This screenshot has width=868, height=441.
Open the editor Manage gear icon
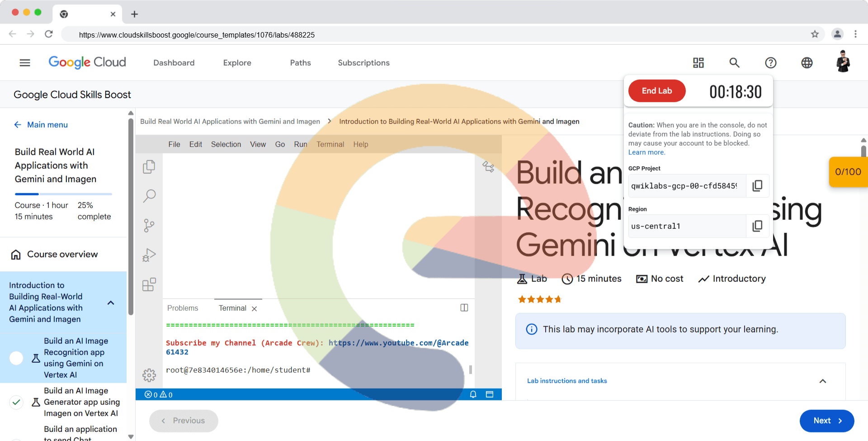[149, 375]
